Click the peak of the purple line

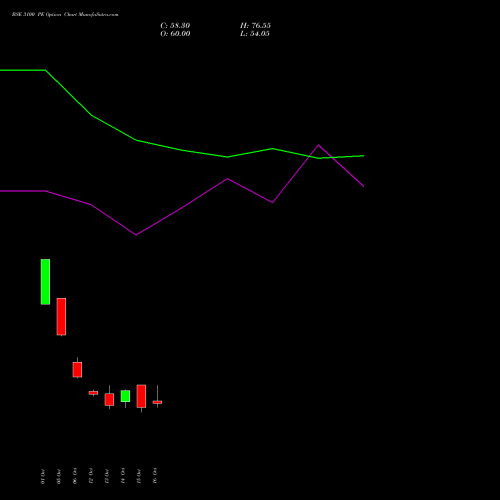click(318, 145)
